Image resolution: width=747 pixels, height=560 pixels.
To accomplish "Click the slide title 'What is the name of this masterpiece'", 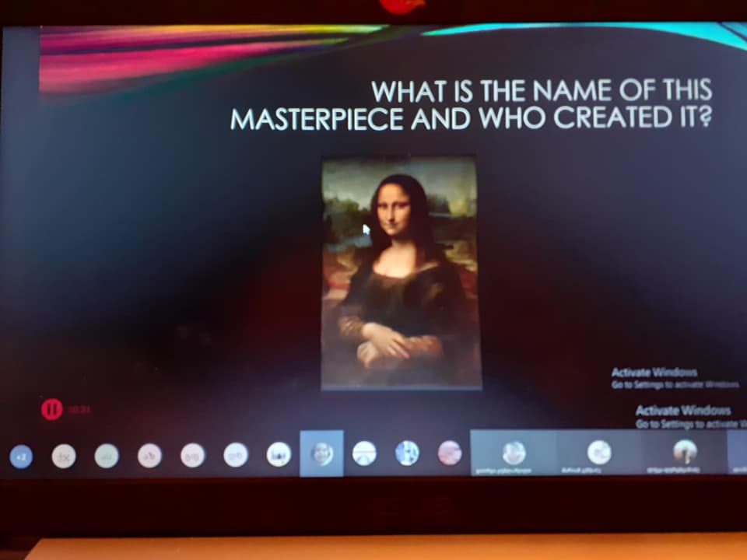I will point(472,105).
